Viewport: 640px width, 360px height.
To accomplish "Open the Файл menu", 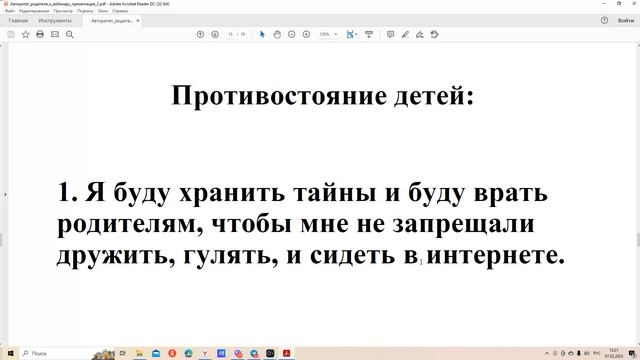I will pyautogui.click(x=9, y=11).
